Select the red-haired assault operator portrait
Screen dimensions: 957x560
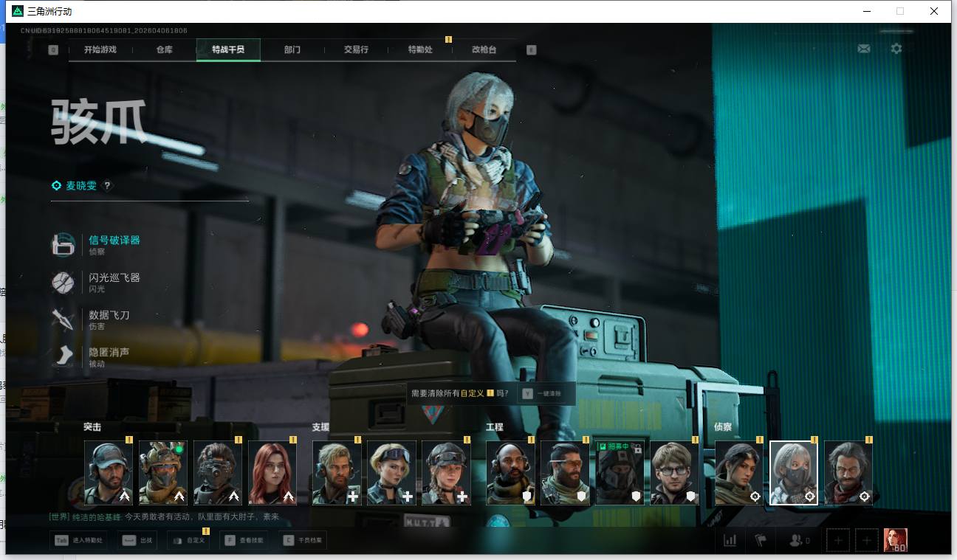(272, 473)
